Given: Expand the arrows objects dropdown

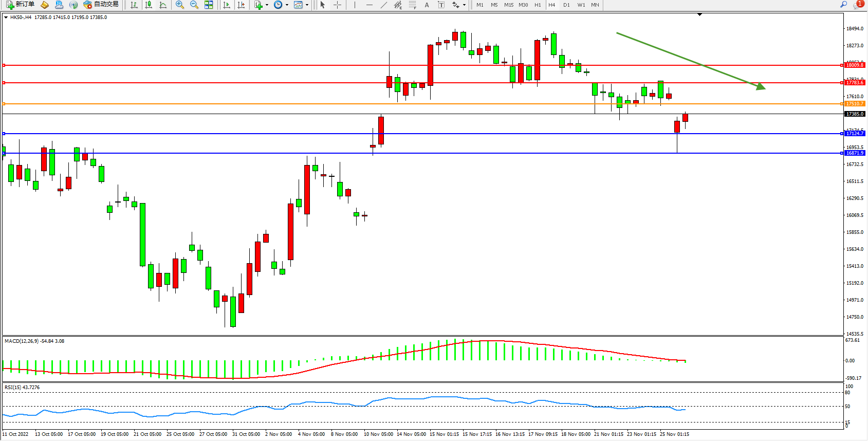Looking at the screenshot, I should (464, 5).
